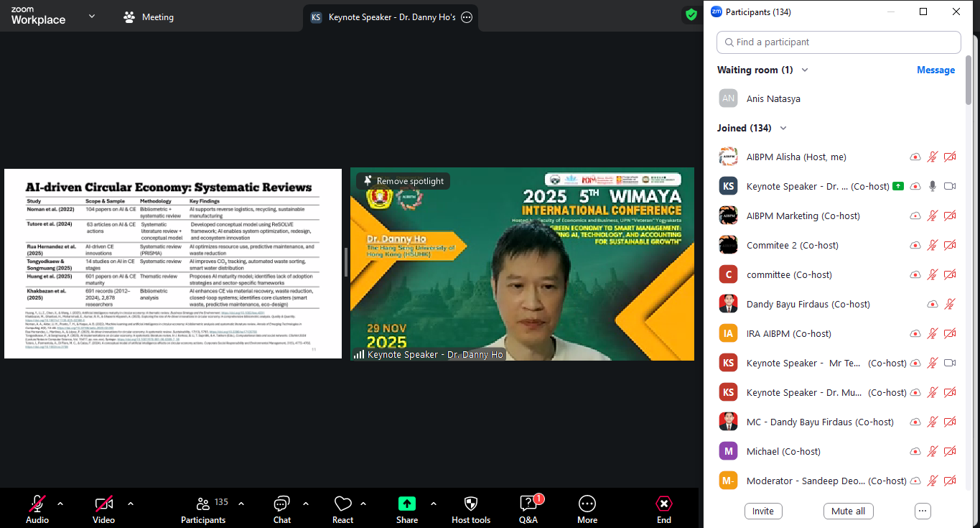Collapse the Joined (134) list
Screen dimensions: 980x528
coord(783,128)
